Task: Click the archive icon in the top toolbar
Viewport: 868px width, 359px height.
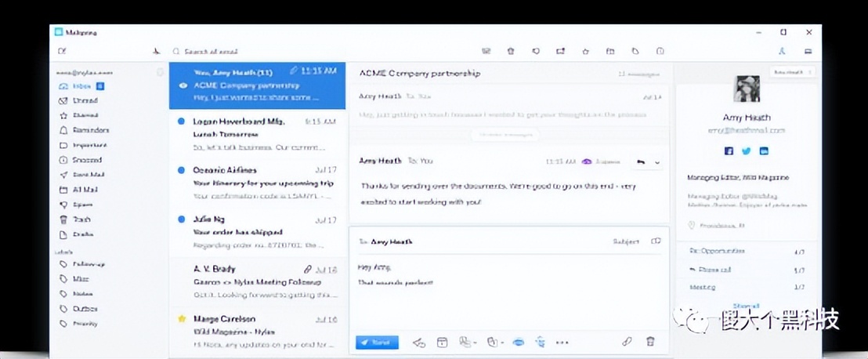Action: click(x=486, y=51)
